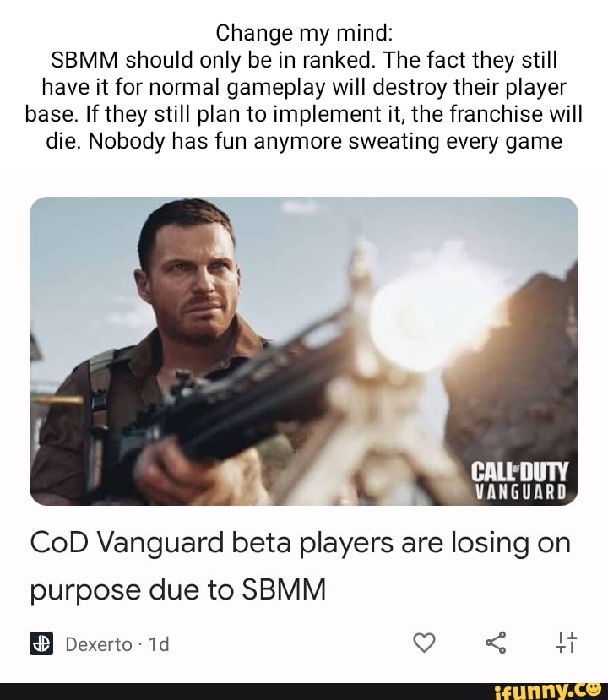This screenshot has width=608, height=700.
Task: Click the ifunny.co watermark logo
Action: [x=549, y=692]
